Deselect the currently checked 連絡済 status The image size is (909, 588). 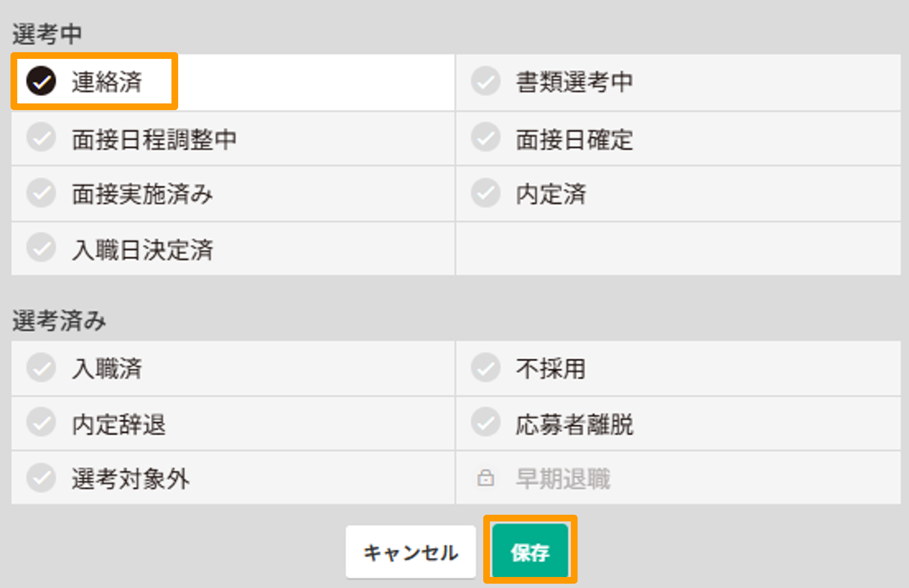coord(41,82)
